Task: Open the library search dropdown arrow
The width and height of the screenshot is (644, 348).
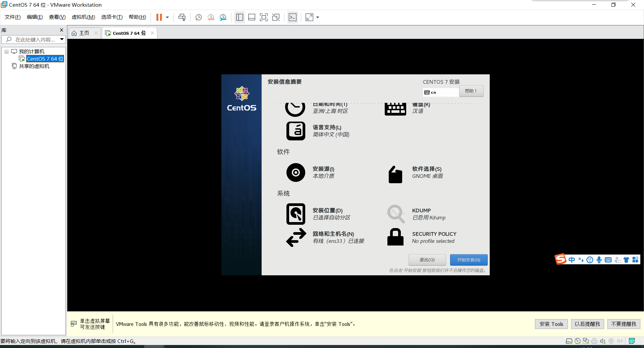Action: coord(62,40)
